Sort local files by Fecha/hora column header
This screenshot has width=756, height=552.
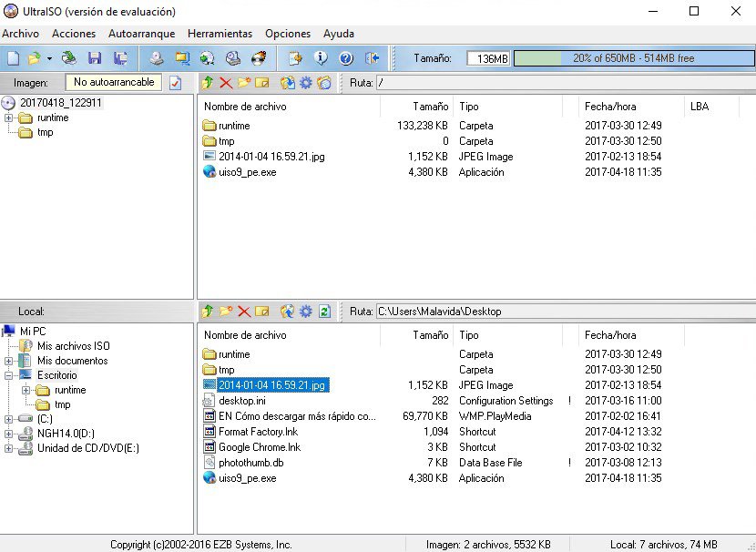pos(631,335)
